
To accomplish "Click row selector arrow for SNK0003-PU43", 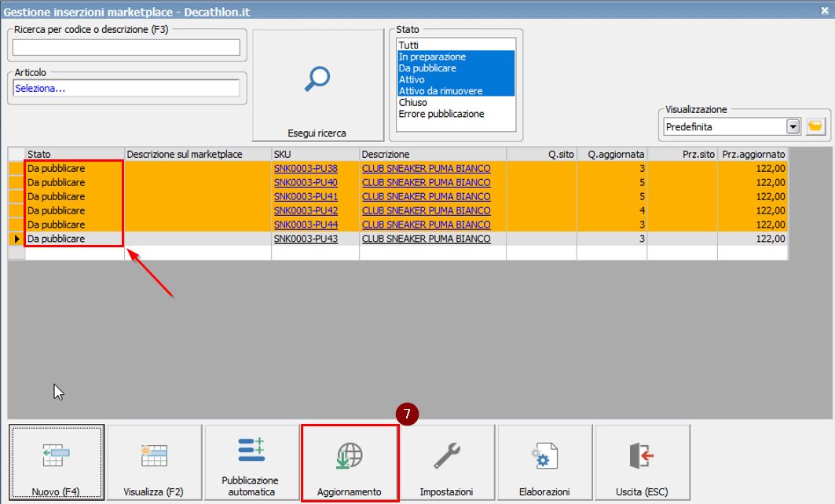I will pos(16,239).
